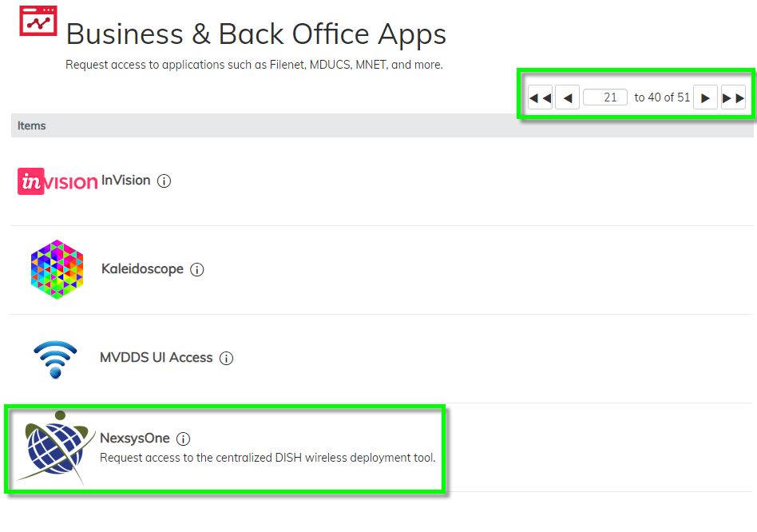Click the Items column header
Viewport: 757px width, 532px height.
(32, 125)
